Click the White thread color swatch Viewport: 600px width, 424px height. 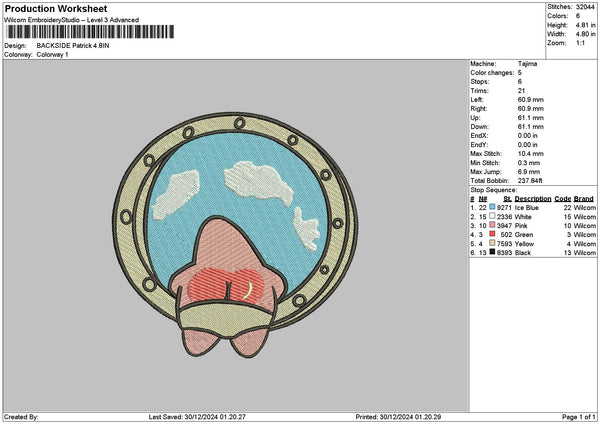point(492,216)
